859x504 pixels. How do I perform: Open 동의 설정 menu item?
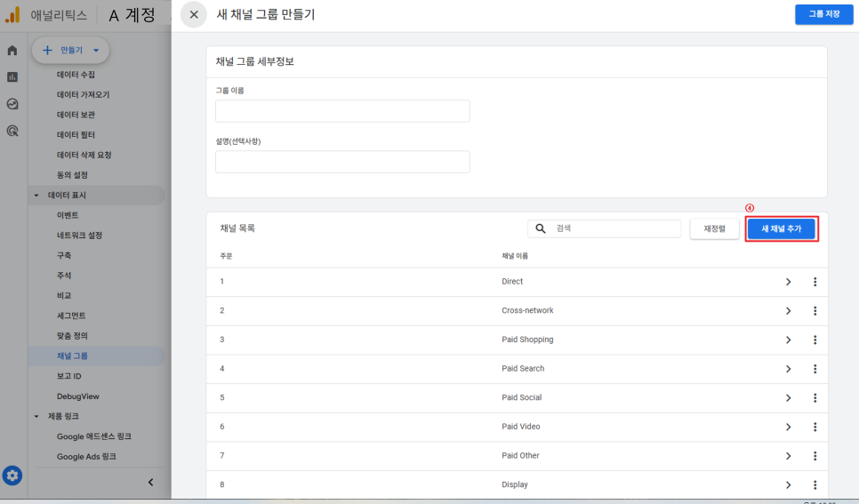click(x=72, y=175)
